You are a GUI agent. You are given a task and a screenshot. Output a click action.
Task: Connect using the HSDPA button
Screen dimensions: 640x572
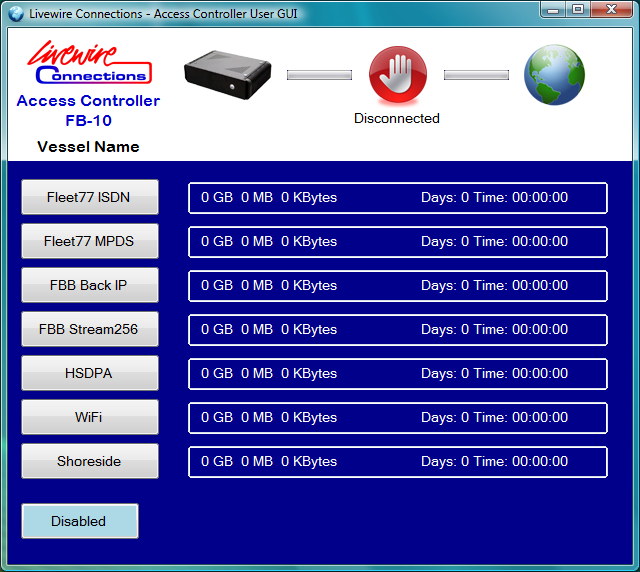pyautogui.click(x=90, y=373)
